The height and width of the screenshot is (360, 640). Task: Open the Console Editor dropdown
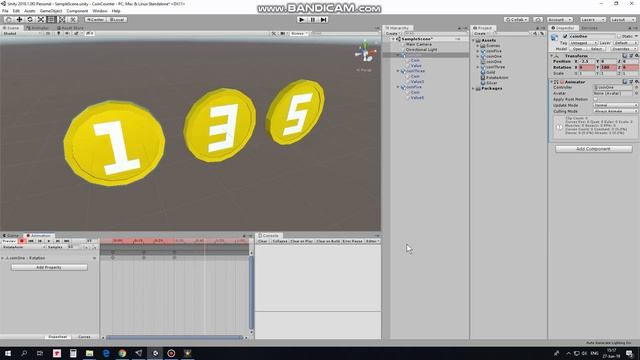[x=373, y=241]
